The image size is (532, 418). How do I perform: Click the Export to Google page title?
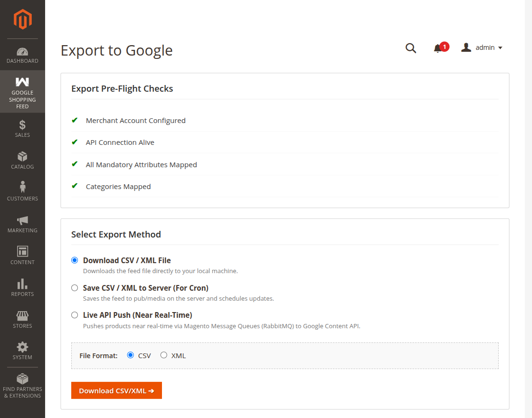(117, 50)
